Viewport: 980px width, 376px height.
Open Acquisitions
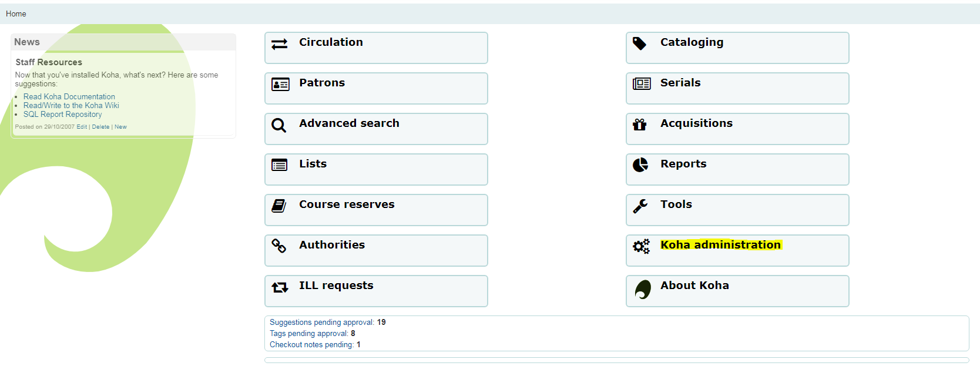pos(737,129)
